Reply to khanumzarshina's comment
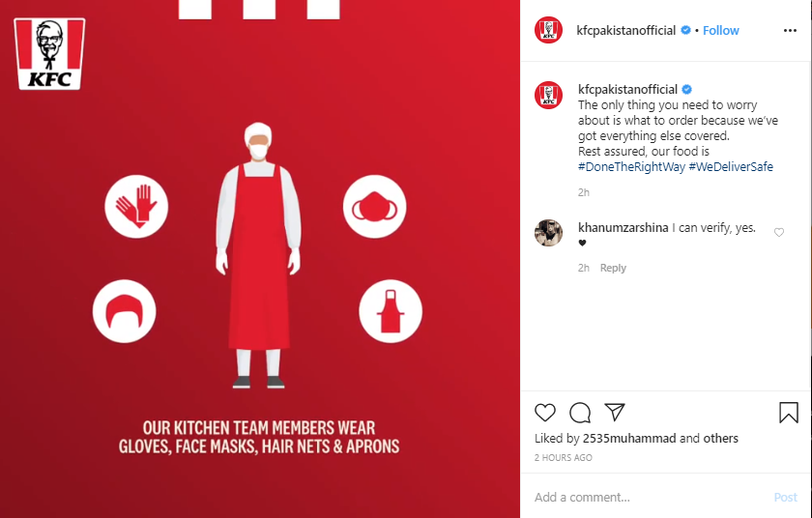This screenshot has width=812, height=518. click(613, 268)
